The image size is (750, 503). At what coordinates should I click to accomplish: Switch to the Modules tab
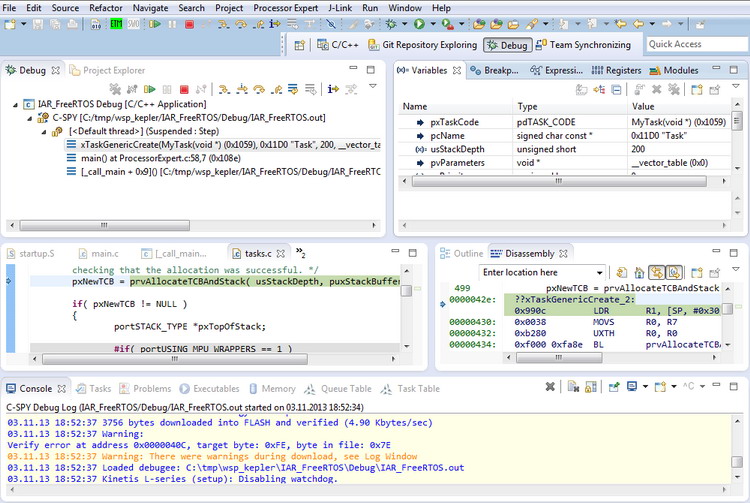[673, 70]
